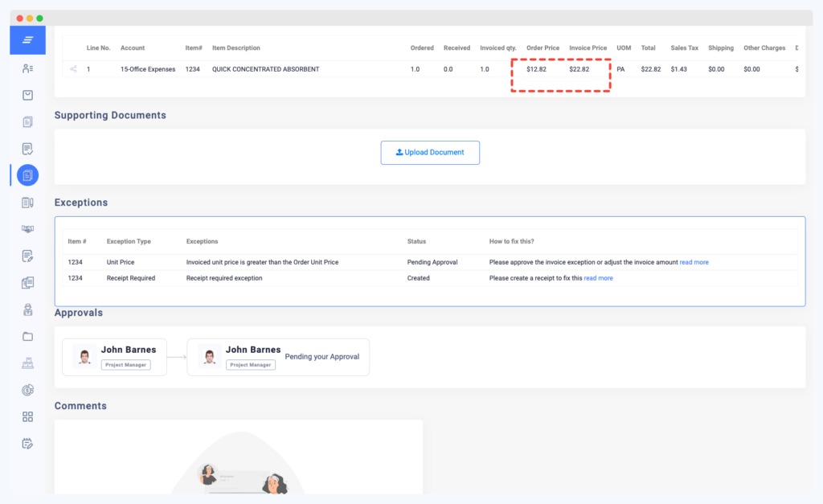Click the Upload Document button
This screenshot has height=504, width=823.
pyautogui.click(x=430, y=152)
